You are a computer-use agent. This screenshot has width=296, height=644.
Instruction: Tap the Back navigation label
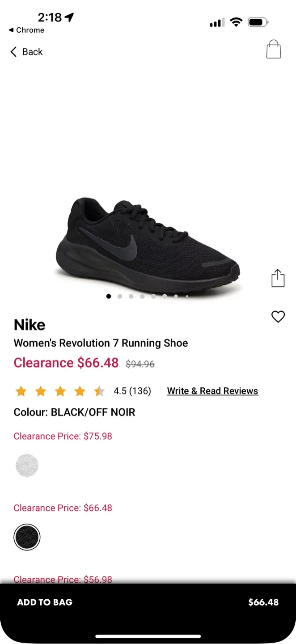(x=32, y=51)
